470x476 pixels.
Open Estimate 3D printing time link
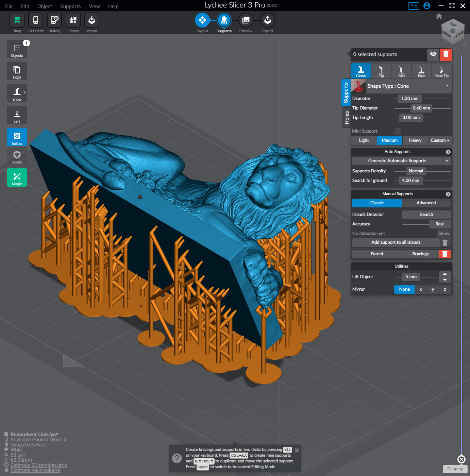pos(39,465)
